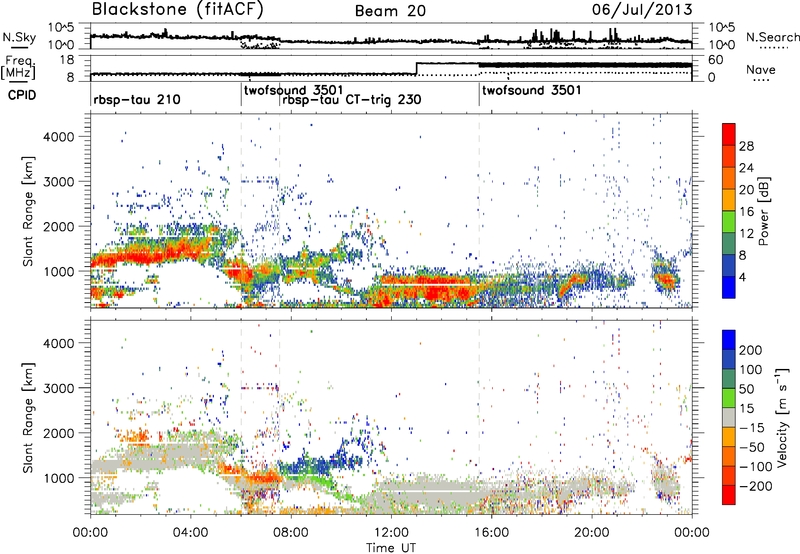Click the '100' tick on the Velocity colorbar
Viewport: 800px width, 554px height.
(750, 369)
